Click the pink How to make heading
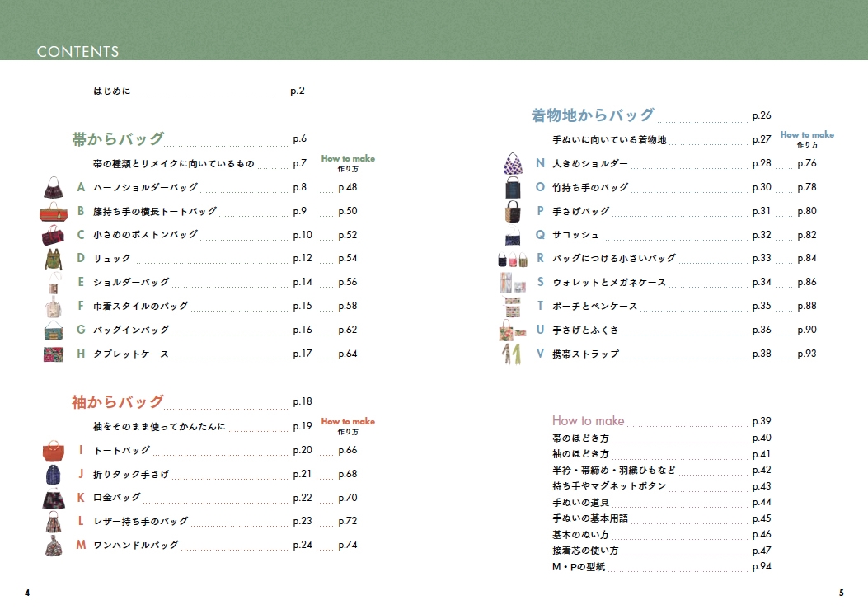The width and height of the screenshot is (868, 614). coord(588,420)
